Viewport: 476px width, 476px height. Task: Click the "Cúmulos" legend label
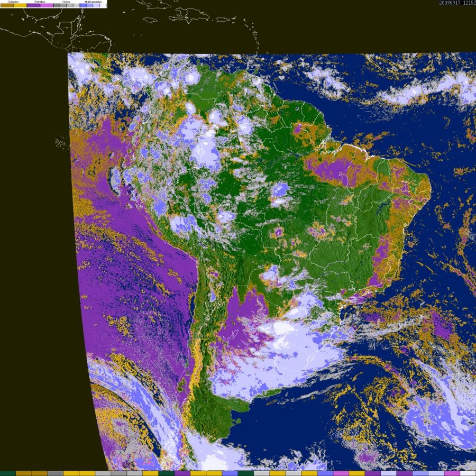[13, 2]
